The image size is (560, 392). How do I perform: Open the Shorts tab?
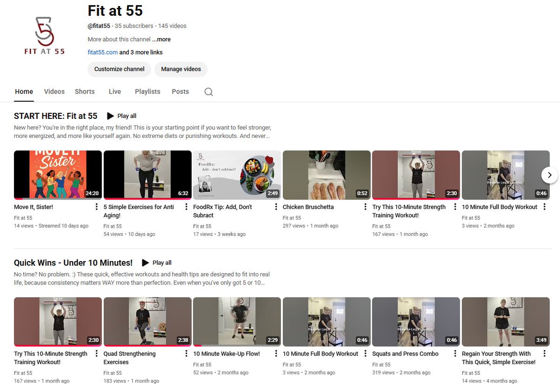(84, 92)
